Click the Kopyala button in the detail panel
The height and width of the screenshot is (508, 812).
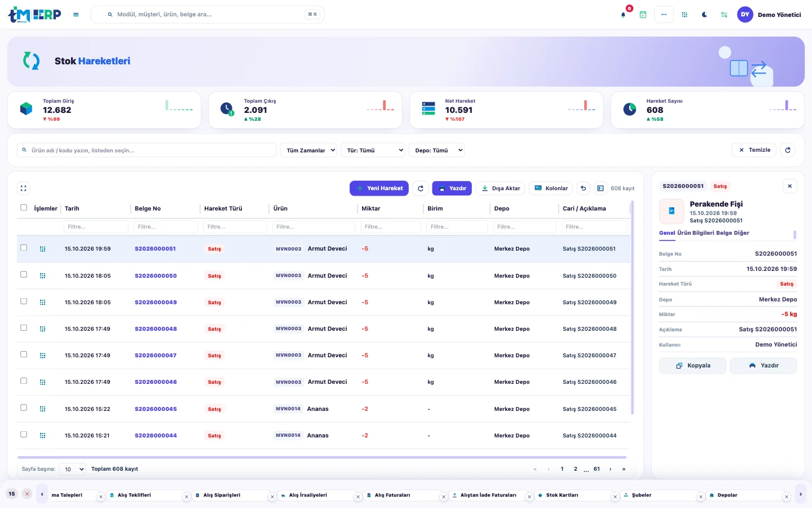click(x=693, y=366)
